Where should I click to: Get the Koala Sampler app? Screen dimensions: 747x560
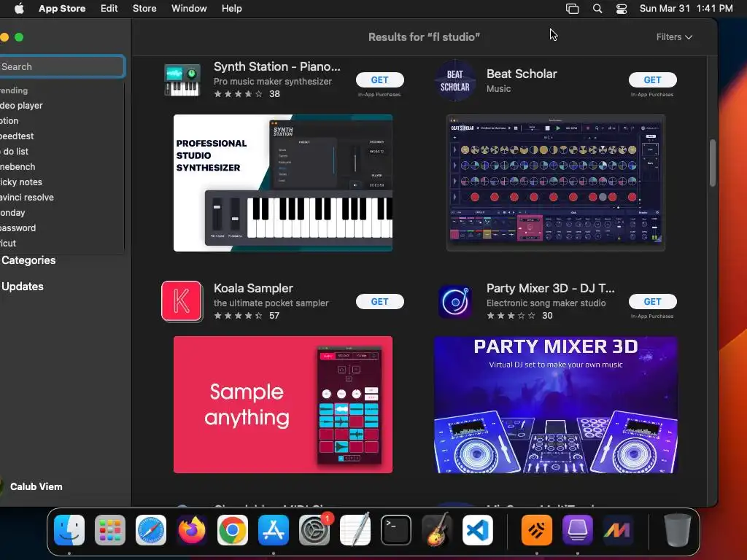(379, 301)
